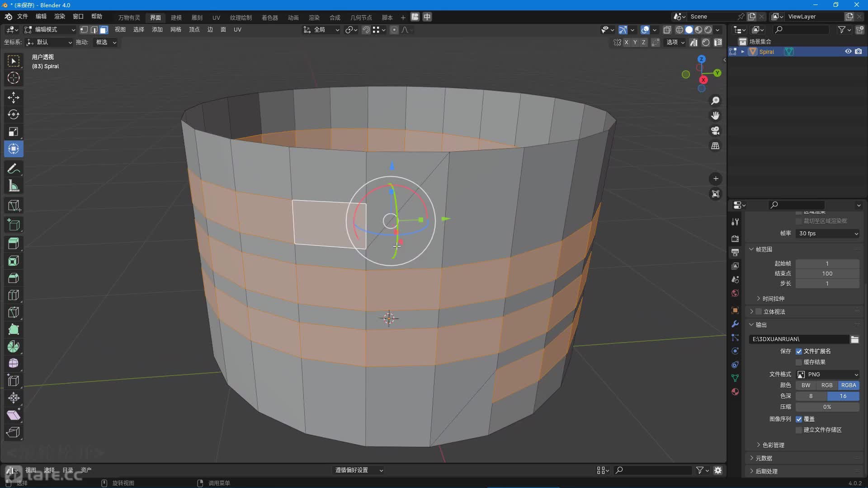Select the Knife tool

click(x=14, y=312)
